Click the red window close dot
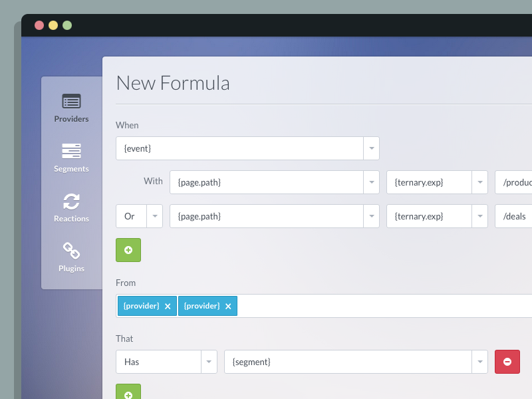This screenshot has height=399, width=532. click(x=39, y=25)
